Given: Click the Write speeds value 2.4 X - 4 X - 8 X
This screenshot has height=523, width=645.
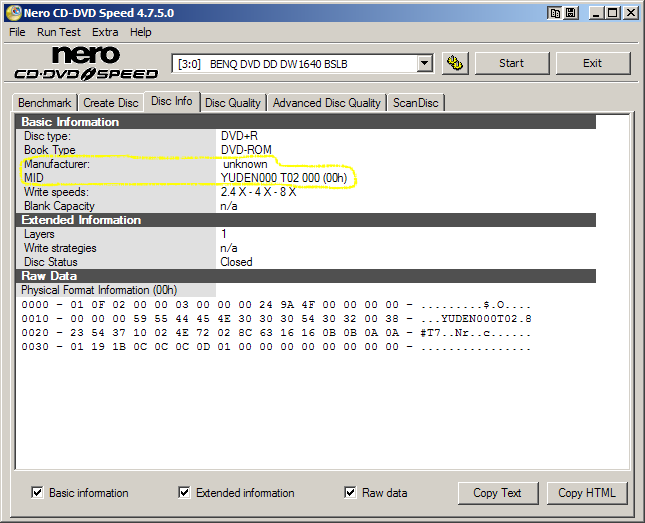Looking at the screenshot, I should click(x=258, y=192).
